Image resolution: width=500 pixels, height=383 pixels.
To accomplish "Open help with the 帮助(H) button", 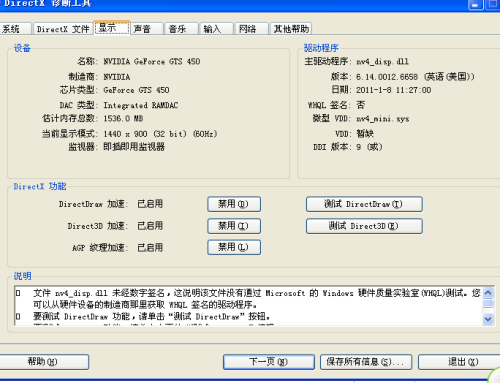I will pyautogui.click(x=43, y=362).
